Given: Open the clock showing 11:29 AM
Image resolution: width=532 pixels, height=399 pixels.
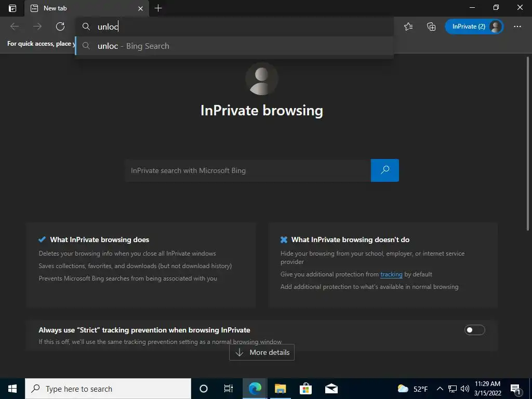Looking at the screenshot, I should click(x=487, y=389).
